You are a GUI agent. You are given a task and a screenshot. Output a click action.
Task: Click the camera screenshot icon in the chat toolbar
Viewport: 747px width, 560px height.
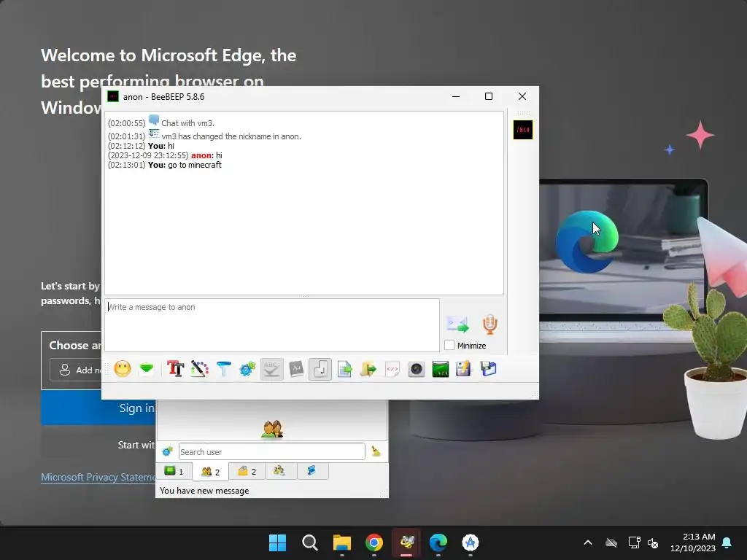pos(417,369)
